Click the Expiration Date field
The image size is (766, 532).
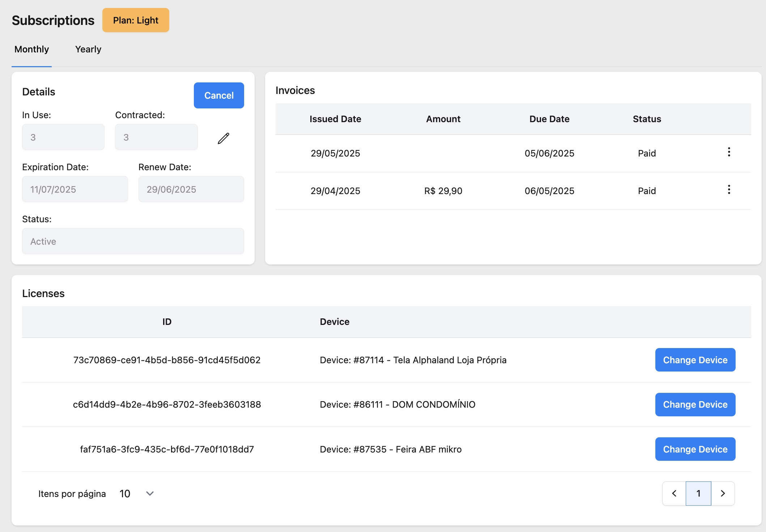(75, 189)
